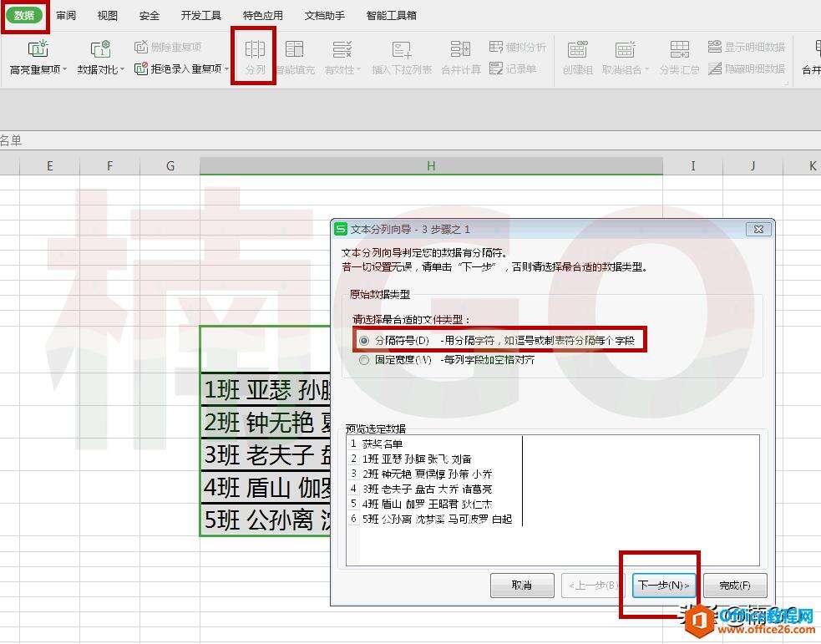The image size is (821, 644).
Task: Click the 下一步(N) next button
Action: point(663,586)
